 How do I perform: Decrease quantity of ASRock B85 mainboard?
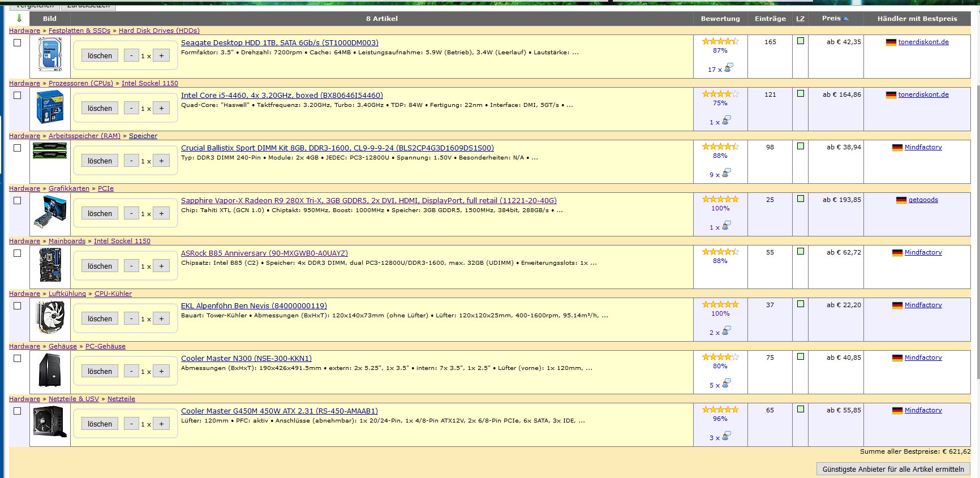click(x=132, y=266)
